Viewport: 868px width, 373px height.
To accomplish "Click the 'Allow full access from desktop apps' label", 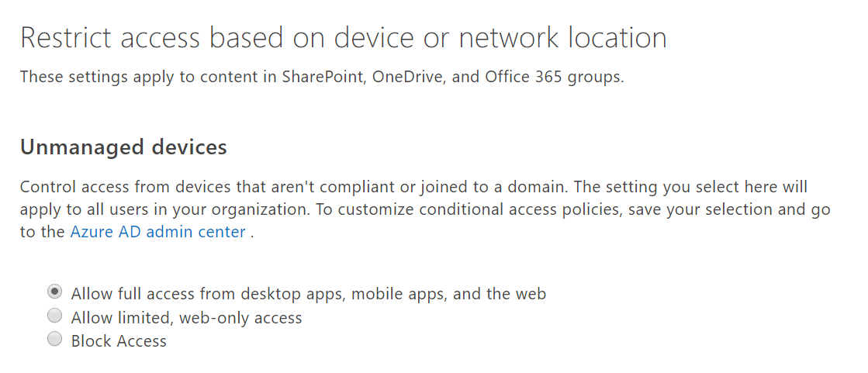I will [309, 294].
